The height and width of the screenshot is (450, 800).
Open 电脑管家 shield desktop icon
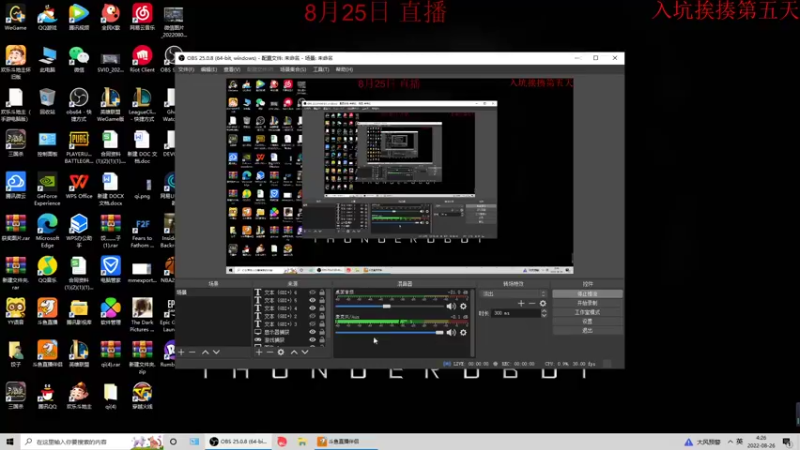pos(110,270)
